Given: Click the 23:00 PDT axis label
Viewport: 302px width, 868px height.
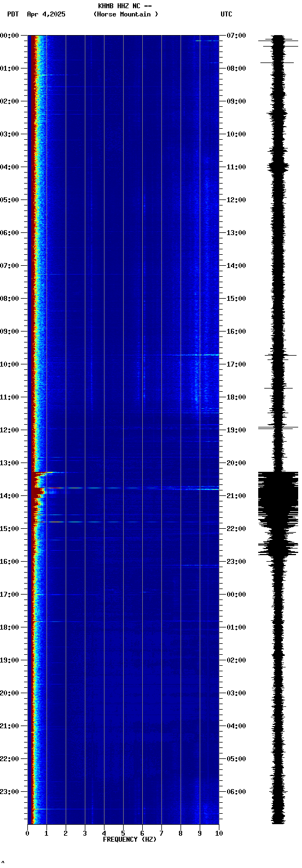Looking at the screenshot, I should click(9, 792).
